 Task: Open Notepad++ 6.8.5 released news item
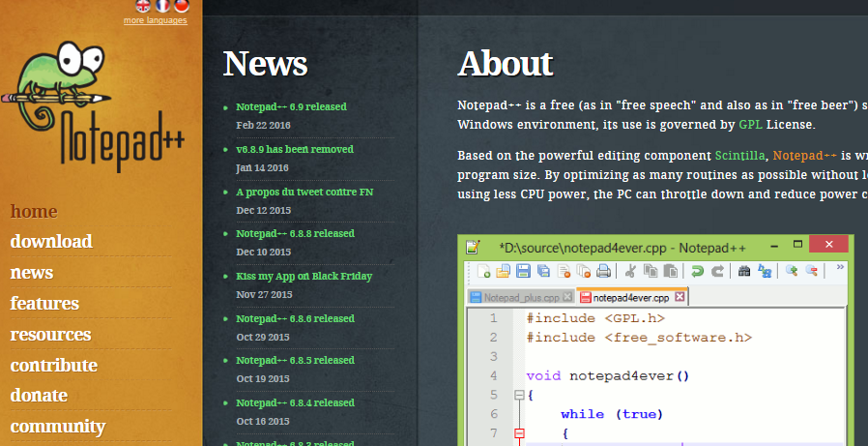tap(295, 360)
